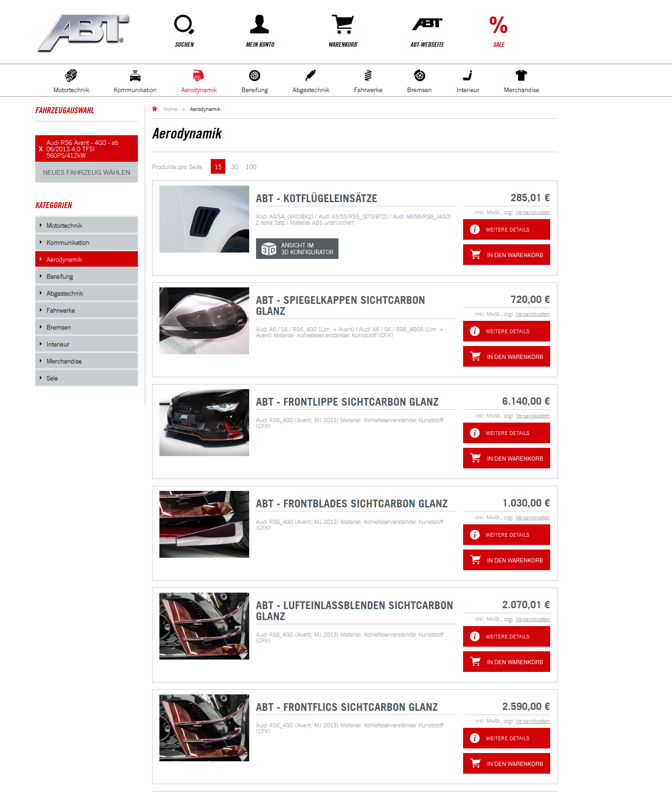
Task: Select Abgastechnik exhaust icon in top nav
Action: 311,75
